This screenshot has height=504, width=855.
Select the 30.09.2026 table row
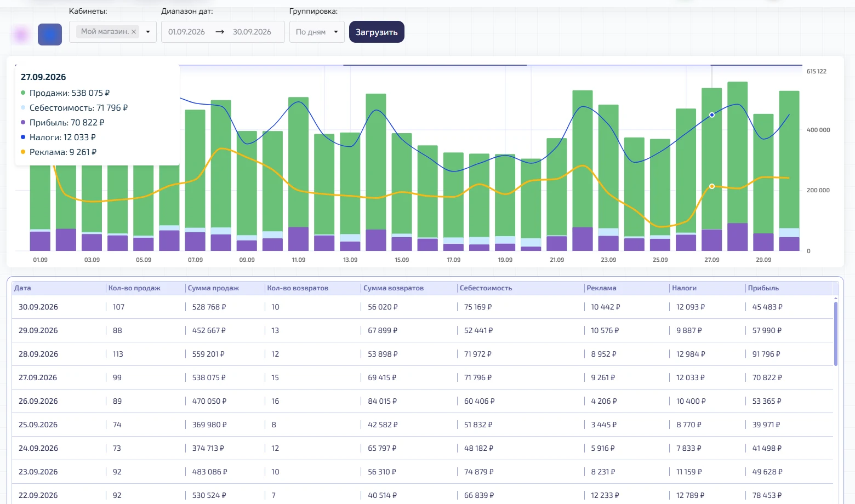point(423,307)
